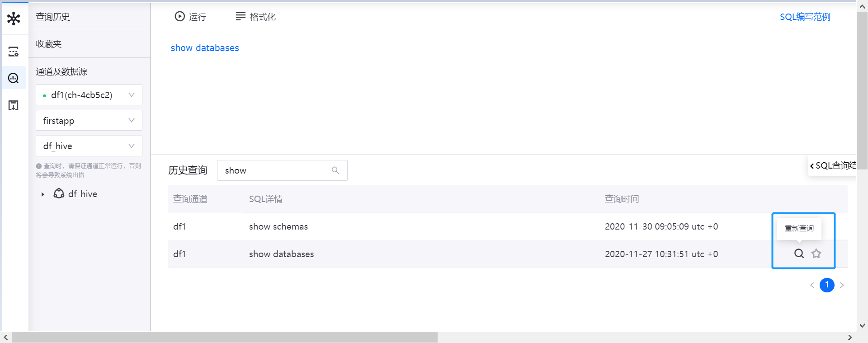Expand the SQL查询结果 side panel
Image resolution: width=868 pixels, height=343 pixels.
tap(833, 165)
